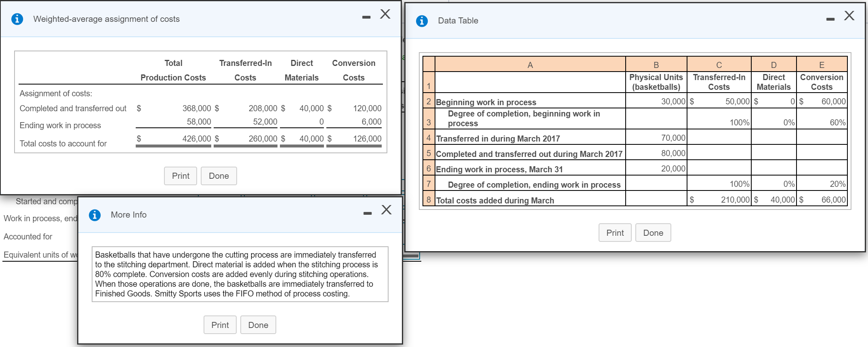Close the Data Table dialog
The image size is (868, 347).
[x=849, y=16]
